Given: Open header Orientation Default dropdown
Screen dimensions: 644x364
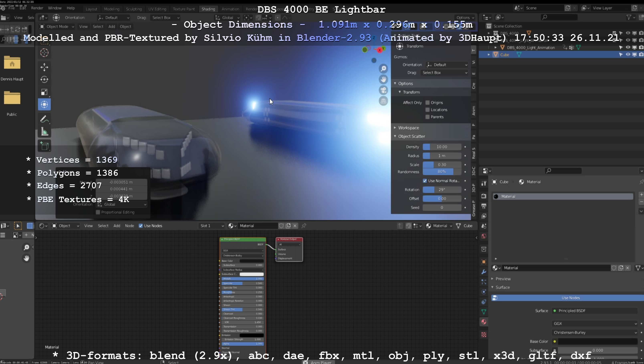Looking at the screenshot, I should click(114, 17).
